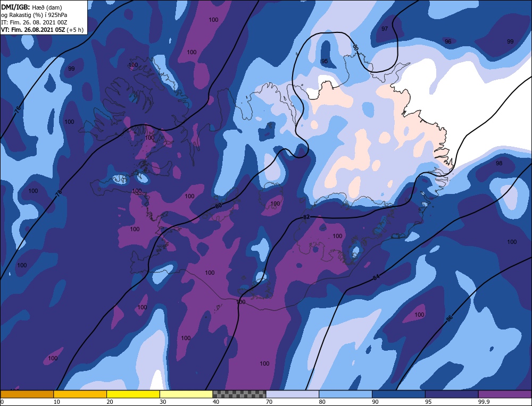Click the 'VT: Fim. 26.08.2021 05Z (+5 h)' line
This screenshot has height=406, width=532.
tap(42, 29)
